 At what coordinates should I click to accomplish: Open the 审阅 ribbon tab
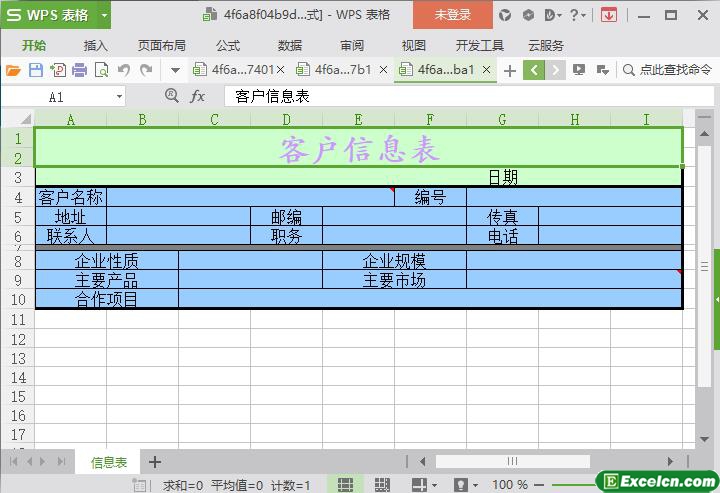352,45
